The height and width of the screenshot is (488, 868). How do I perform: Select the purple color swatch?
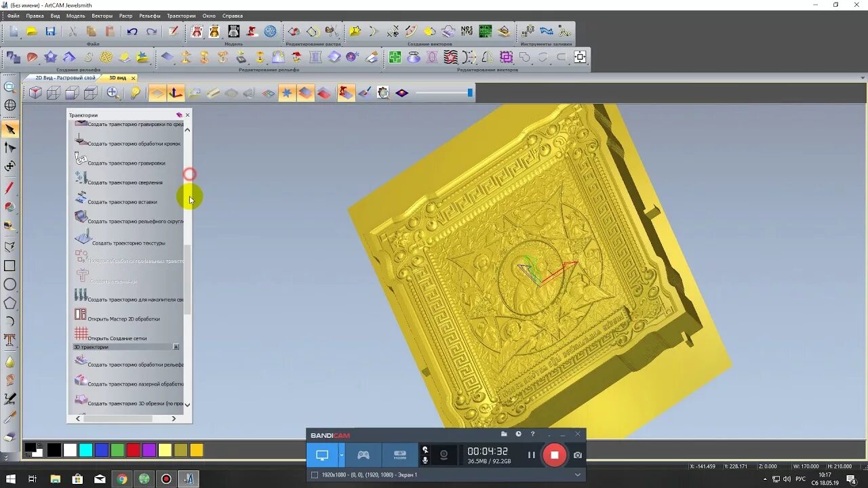pyautogui.click(x=149, y=450)
